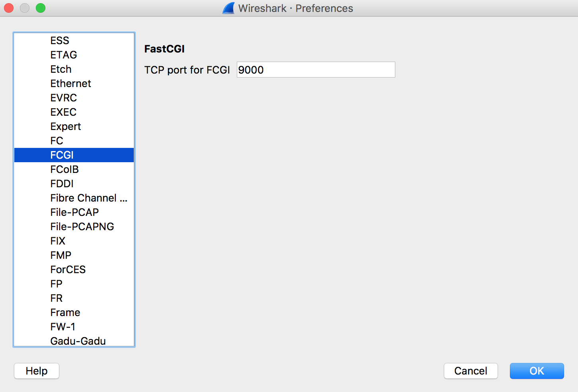Screen dimensions: 578x392
Task: Select the ForCES protocol entry
Action: 68,269
